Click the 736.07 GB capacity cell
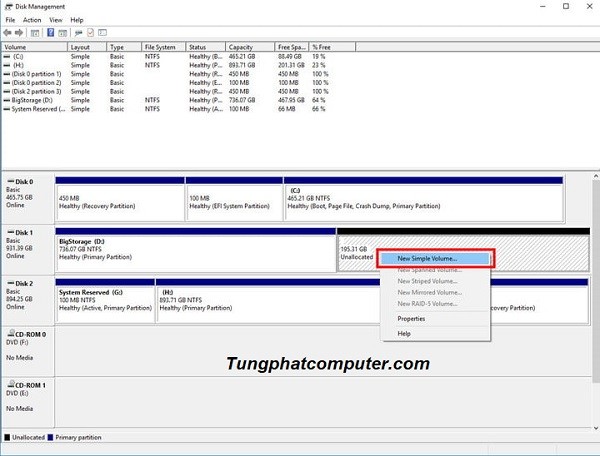Image resolution: width=600 pixels, height=456 pixels. pos(242,100)
